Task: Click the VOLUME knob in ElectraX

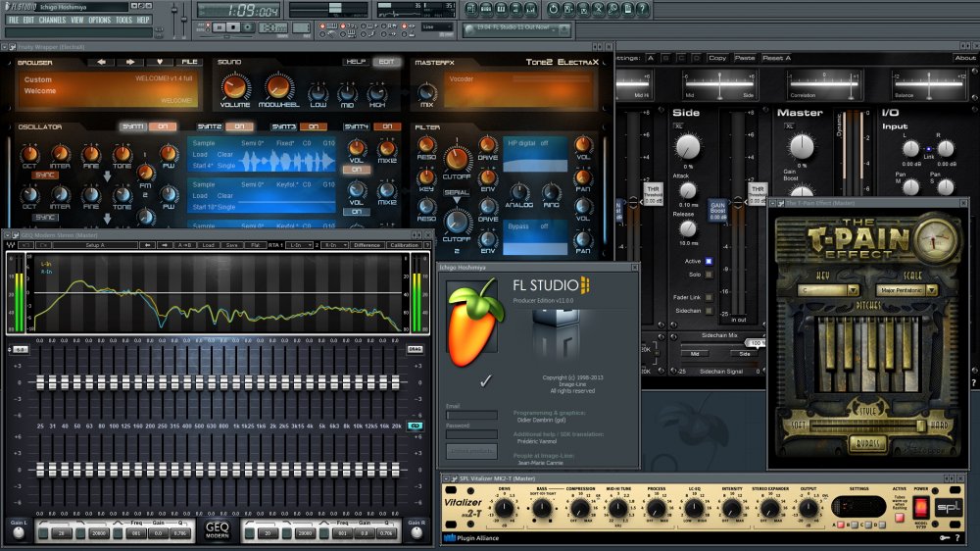Action: point(234,87)
